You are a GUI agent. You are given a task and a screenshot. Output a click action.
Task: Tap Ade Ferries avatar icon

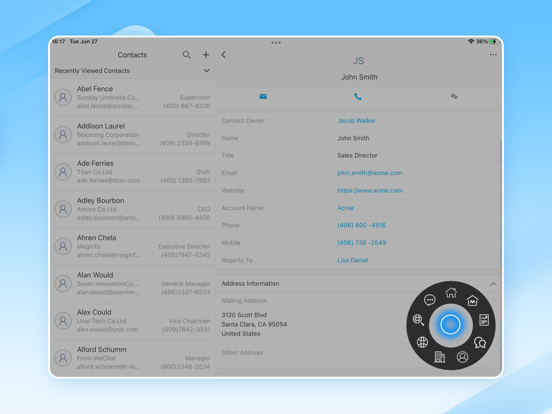[x=63, y=172]
